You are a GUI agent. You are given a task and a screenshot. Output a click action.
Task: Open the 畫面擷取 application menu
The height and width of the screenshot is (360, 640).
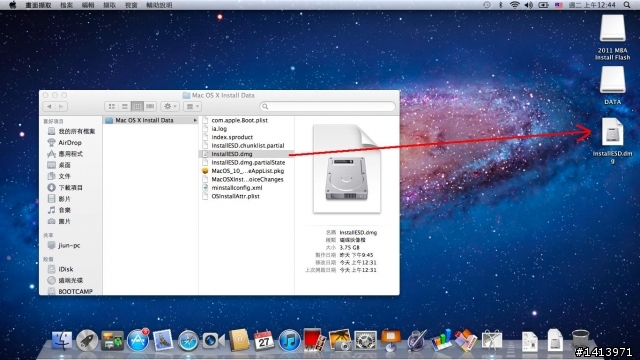point(38,5)
